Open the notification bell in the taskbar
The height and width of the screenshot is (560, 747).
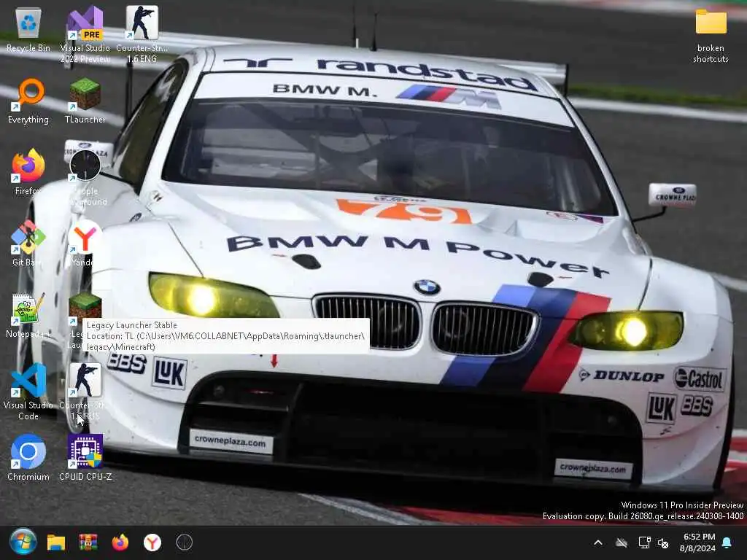click(727, 542)
